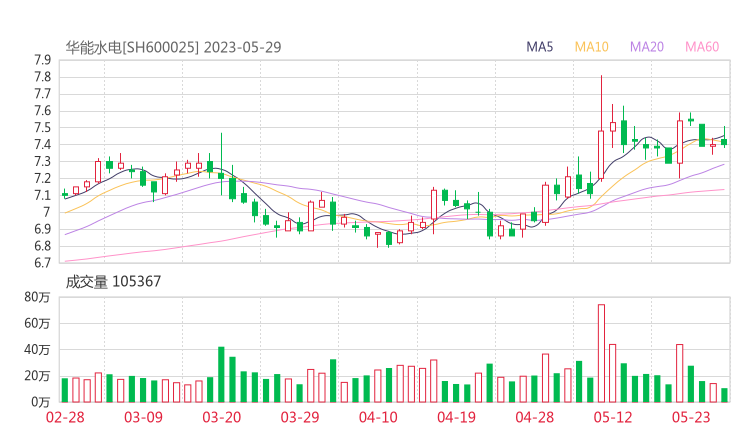Click the 04-10 date axis label
Image resolution: width=740 pixels, height=440 pixels.
click(x=378, y=417)
